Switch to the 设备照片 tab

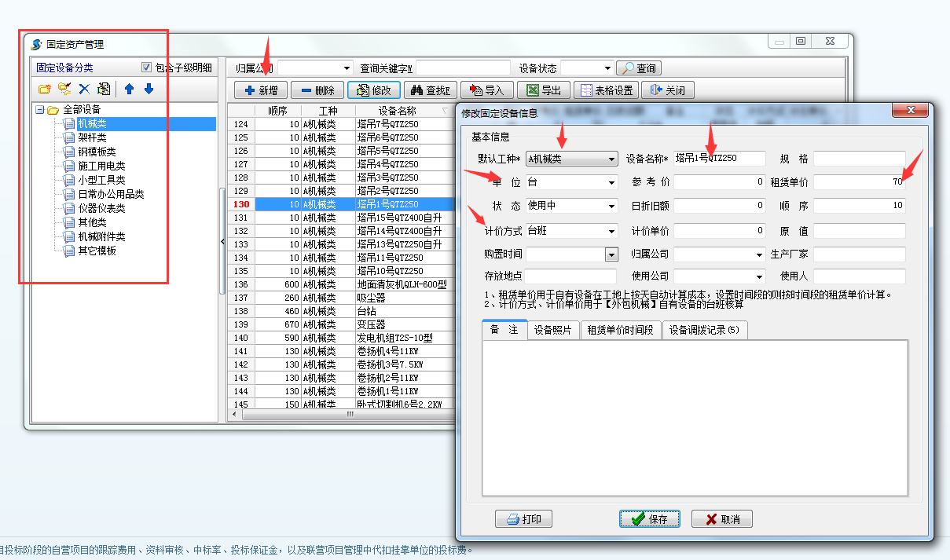click(552, 330)
